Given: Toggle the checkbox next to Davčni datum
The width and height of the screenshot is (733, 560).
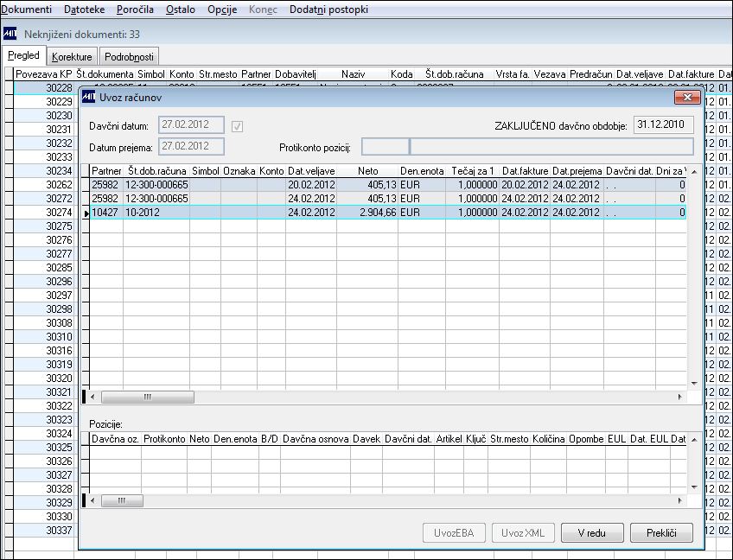Looking at the screenshot, I should coord(237,126).
